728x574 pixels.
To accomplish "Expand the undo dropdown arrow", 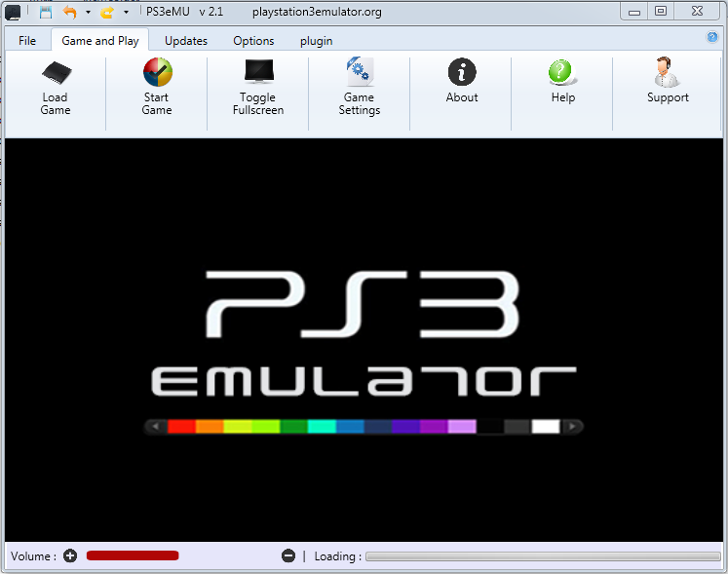I will click(88, 12).
